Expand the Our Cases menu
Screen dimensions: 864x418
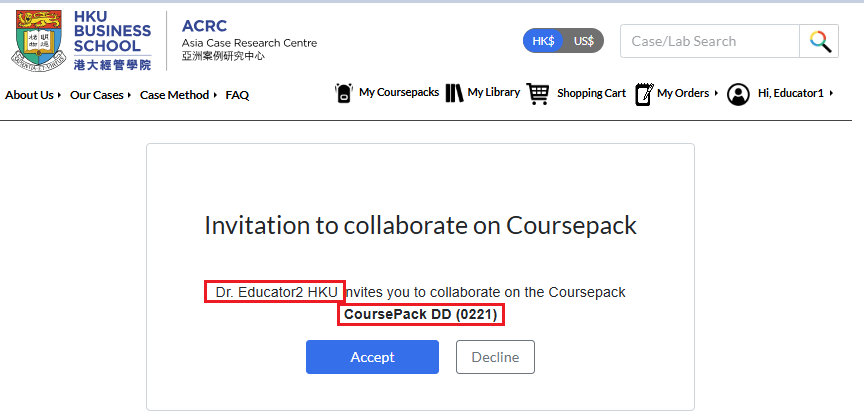point(100,95)
